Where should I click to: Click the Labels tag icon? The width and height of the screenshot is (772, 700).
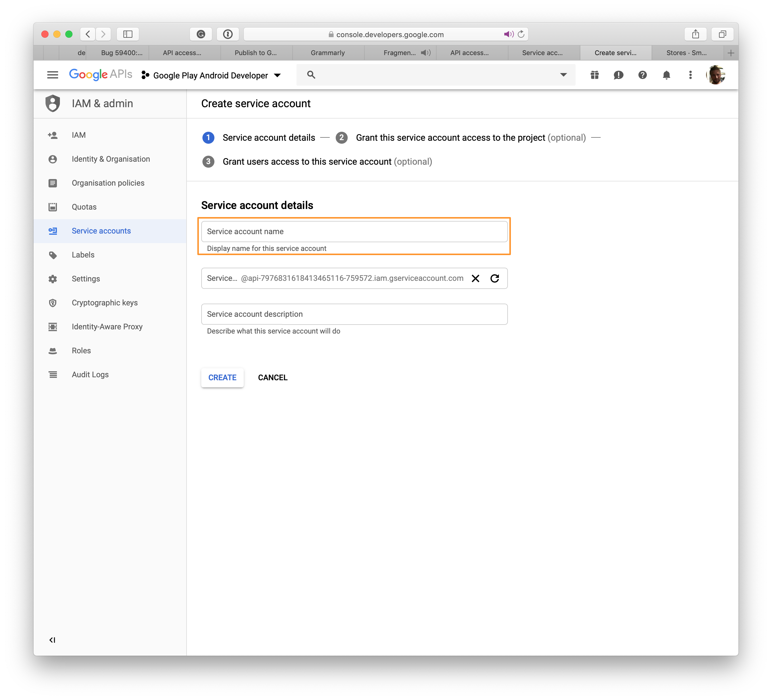tap(54, 254)
